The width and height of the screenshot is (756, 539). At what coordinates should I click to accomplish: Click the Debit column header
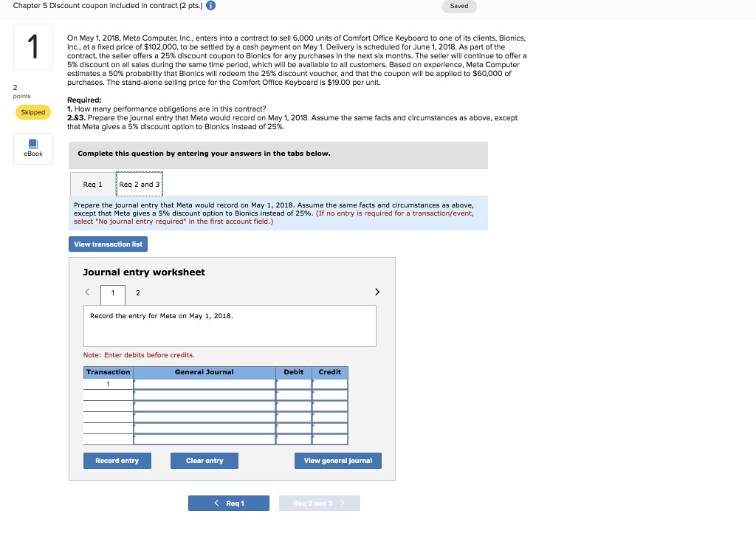pos(294,372)
